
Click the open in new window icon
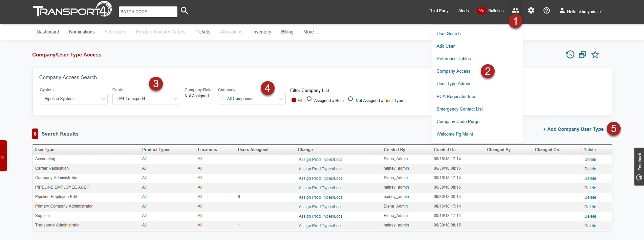click(582, 55)
